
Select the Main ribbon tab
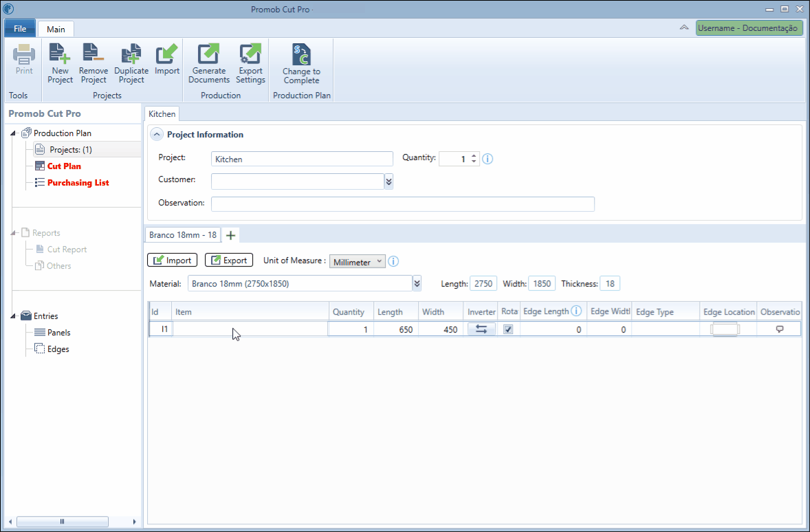coord(56,29)
